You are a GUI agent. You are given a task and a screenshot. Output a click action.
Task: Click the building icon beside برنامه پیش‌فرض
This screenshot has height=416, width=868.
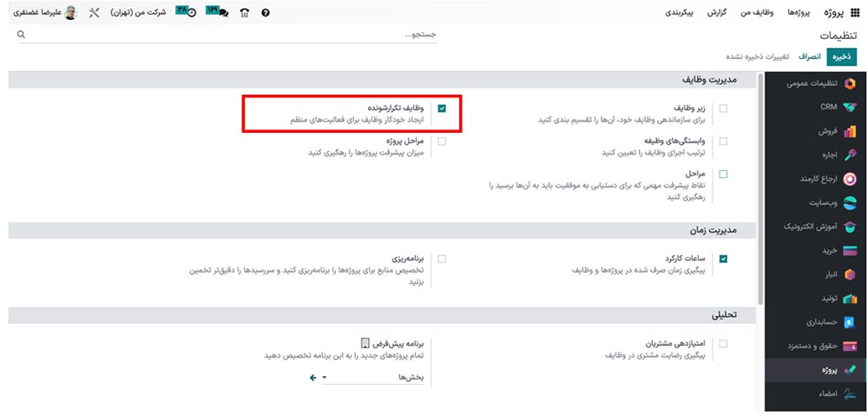364,344
